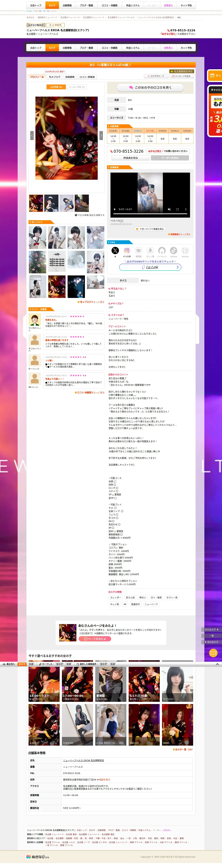Click the greyed 質問箱 question box icon
The height and width of the screenshot is (868, 222).
click(139, 250)
